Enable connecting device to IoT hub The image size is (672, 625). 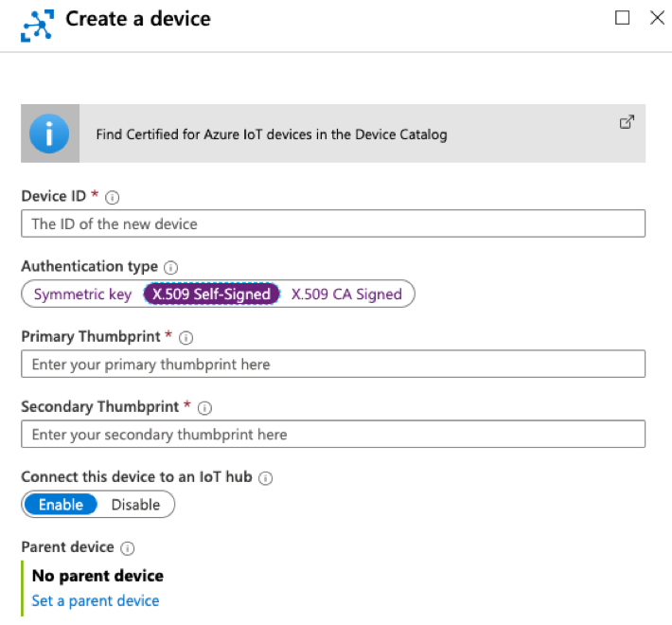(x=61, y=505)
